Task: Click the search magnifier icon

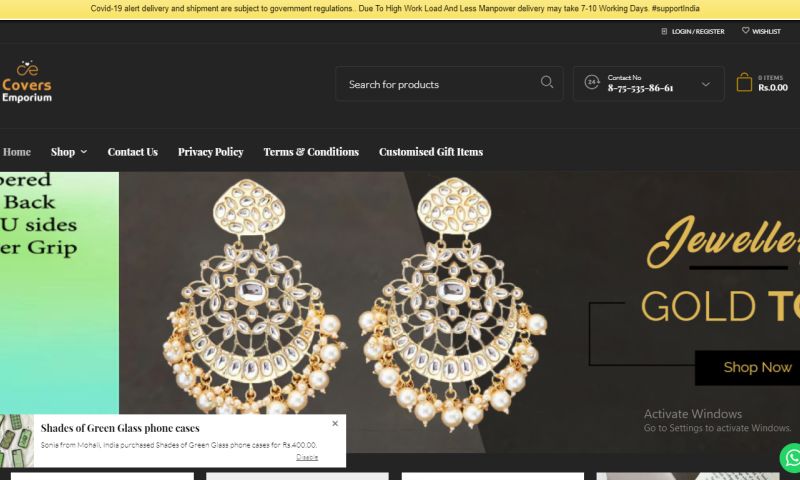Action: [547, 83]
